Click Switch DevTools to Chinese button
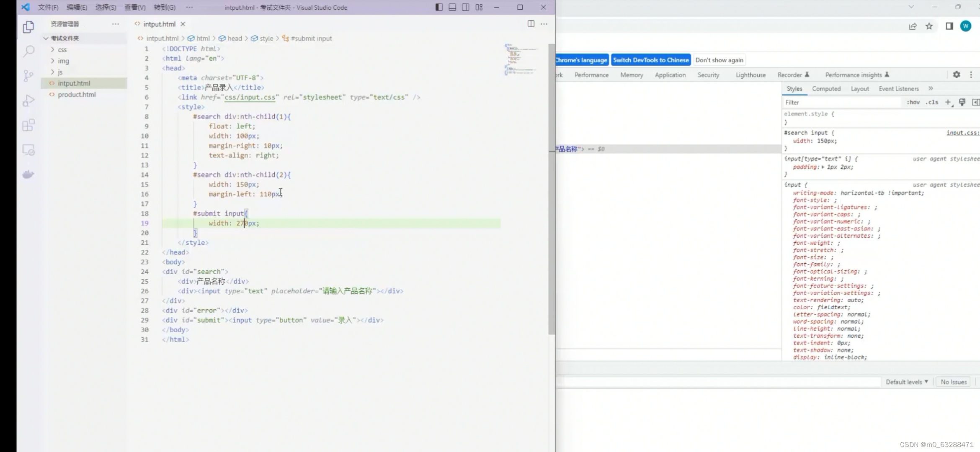980x452 pixels. [650, 60]
